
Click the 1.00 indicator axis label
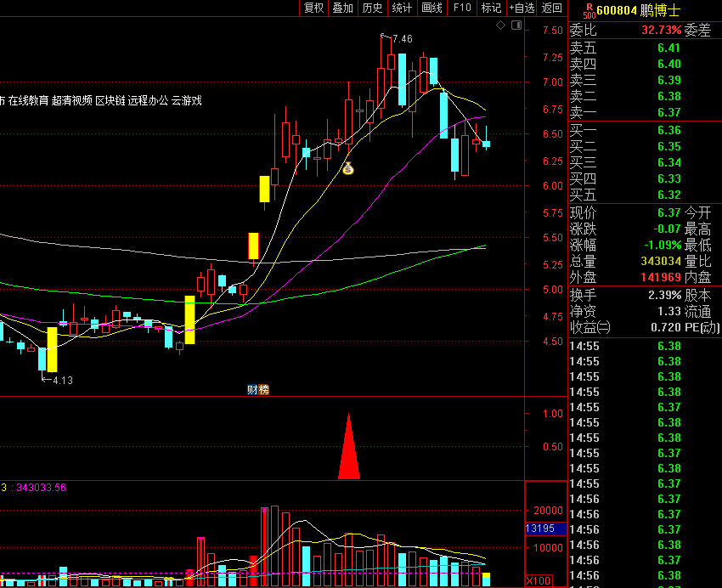coord(553,414)
